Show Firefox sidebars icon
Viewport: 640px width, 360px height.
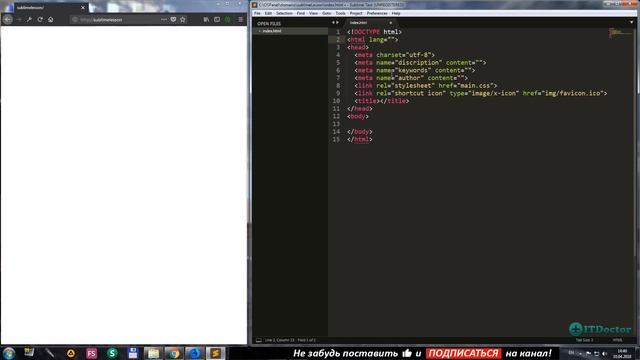click(x=217, y=19)
